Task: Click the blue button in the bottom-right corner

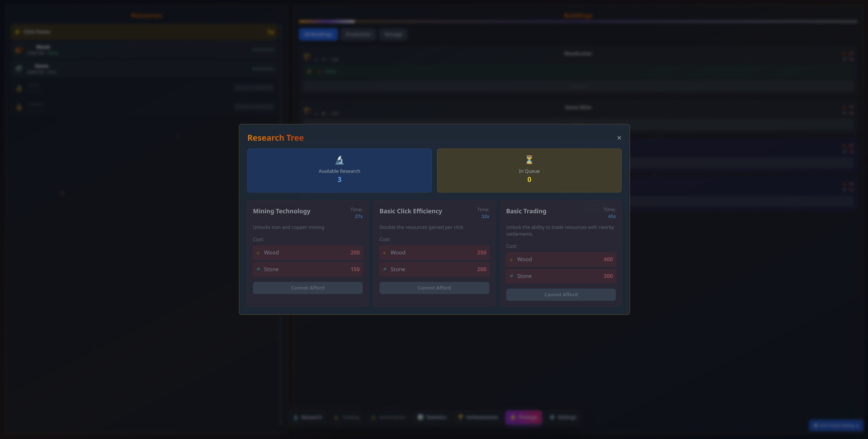Action: tap(835, 425)
